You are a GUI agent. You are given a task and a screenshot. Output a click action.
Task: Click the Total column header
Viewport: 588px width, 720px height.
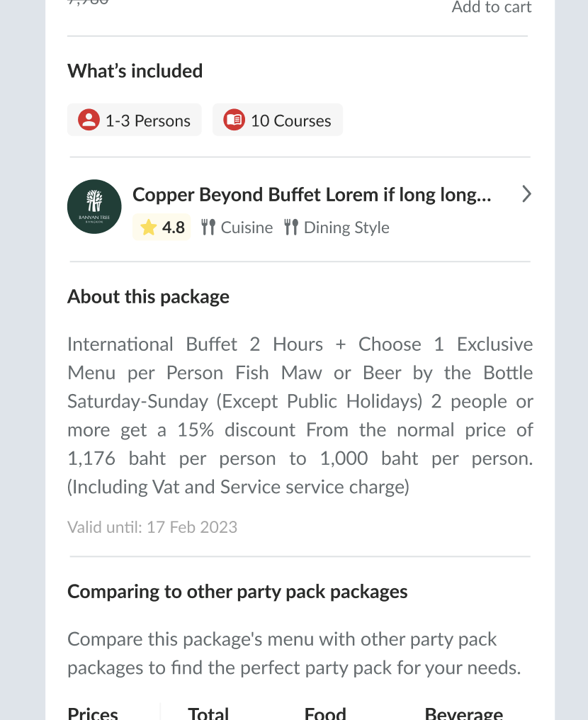pyautogui.click(x=208, y=712)
